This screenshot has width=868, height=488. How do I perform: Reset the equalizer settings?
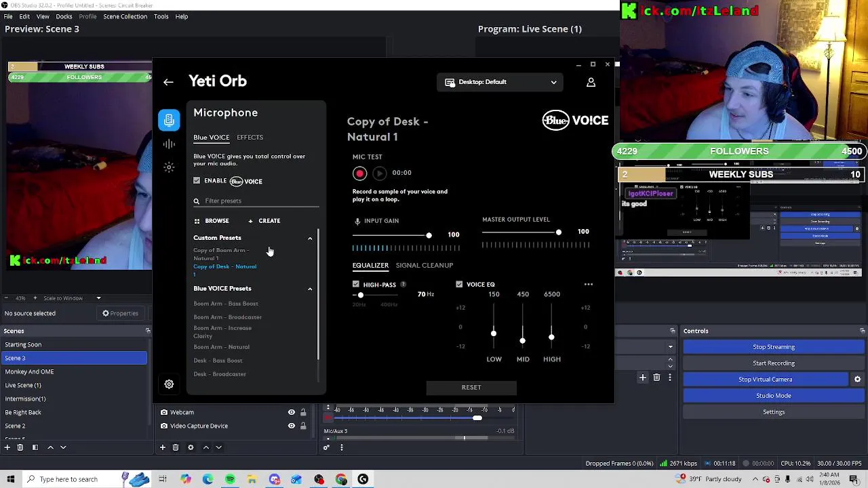(x=471, y=388)
